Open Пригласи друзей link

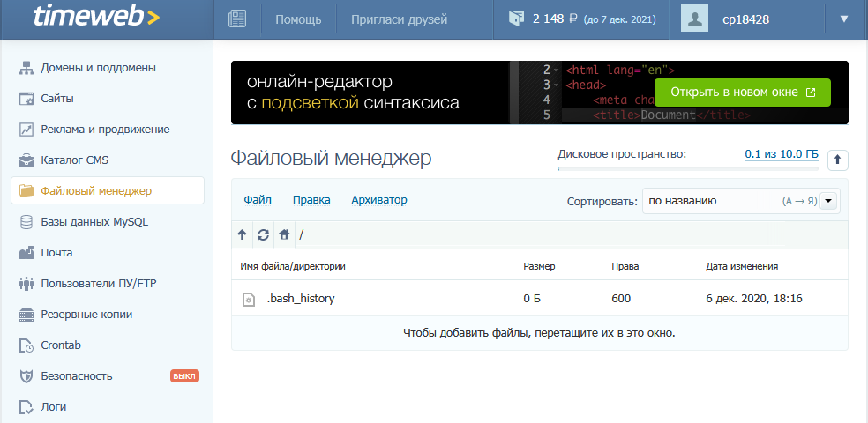(399, 20)
